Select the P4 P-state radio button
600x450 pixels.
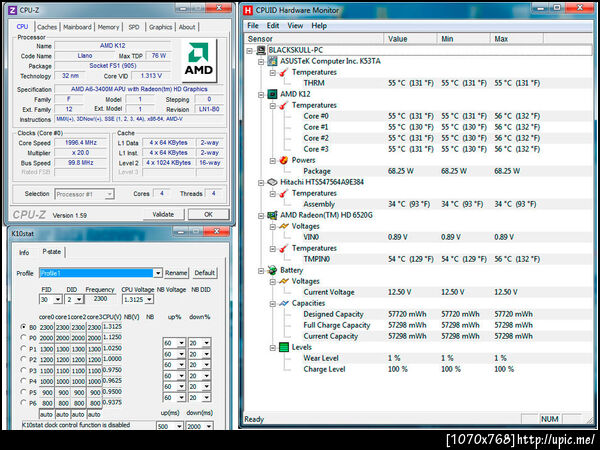[23, 381]
